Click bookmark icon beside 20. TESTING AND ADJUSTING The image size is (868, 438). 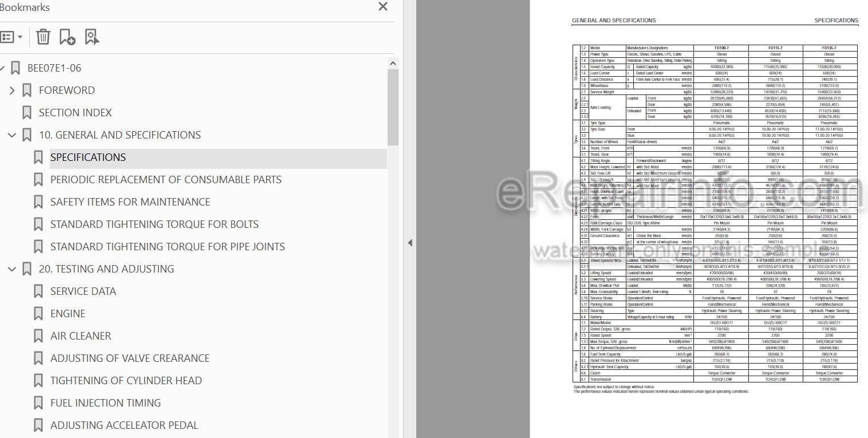click(x=26, y=269)
